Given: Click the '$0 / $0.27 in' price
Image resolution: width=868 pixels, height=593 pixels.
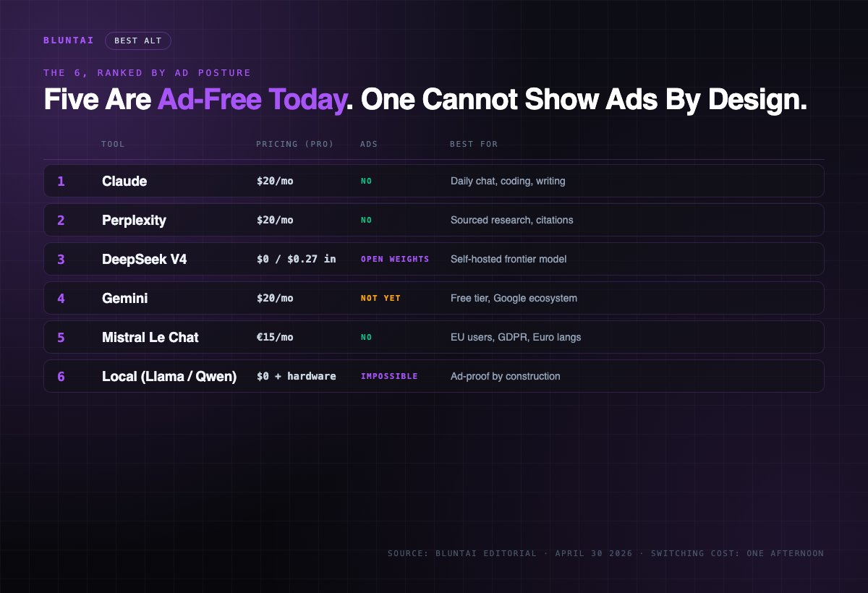Looking at the screenshot, I should [x=297, y=259].
